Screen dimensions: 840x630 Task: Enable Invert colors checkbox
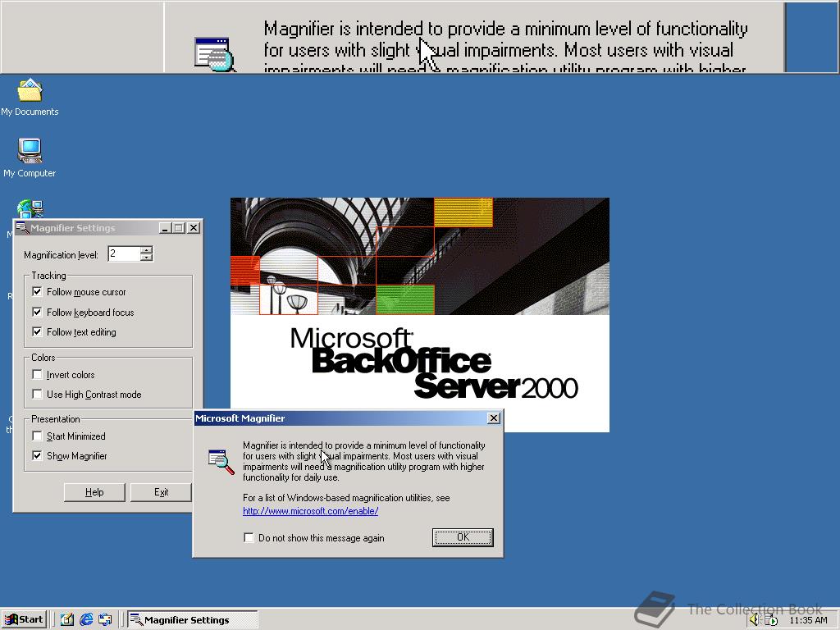coord(37,374)
